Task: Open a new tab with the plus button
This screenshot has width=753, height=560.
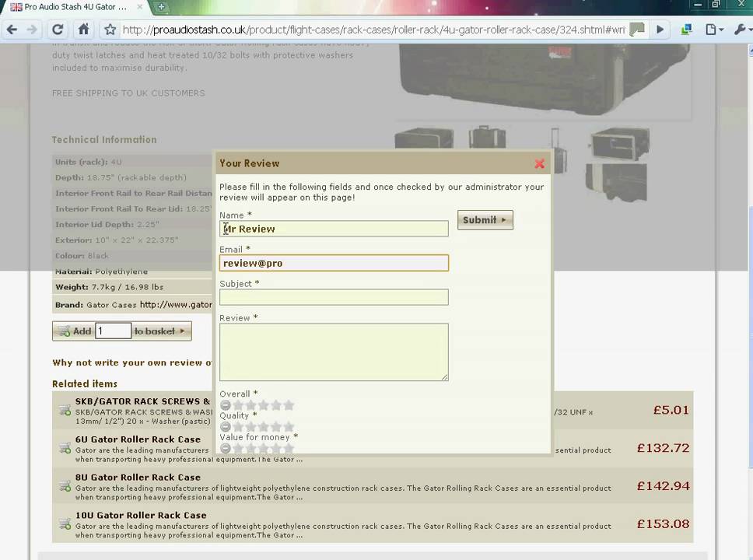Action: point(161,7)
